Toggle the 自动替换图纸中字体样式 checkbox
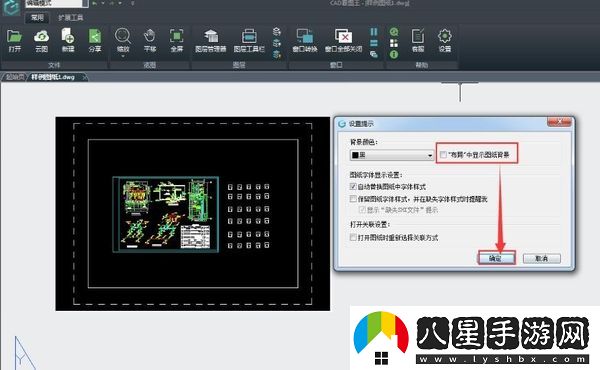 [x=353, y=186]
